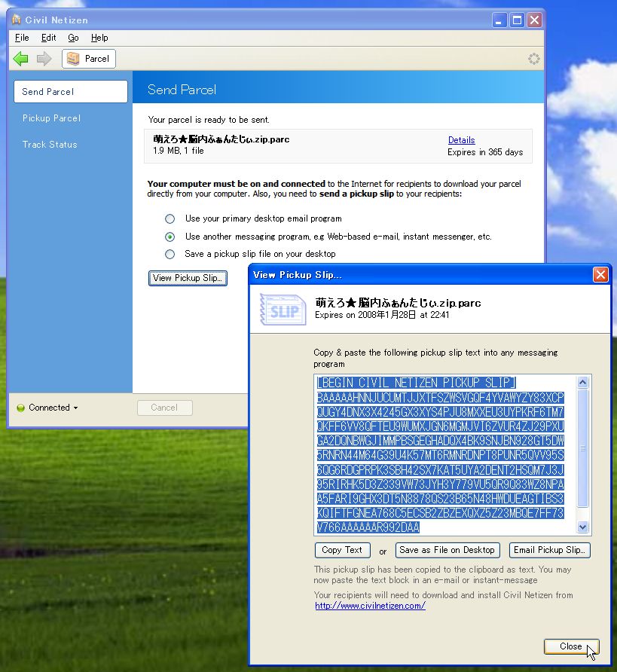
Task: Expand the Connected status dropdown
Action: pos(76,408)
